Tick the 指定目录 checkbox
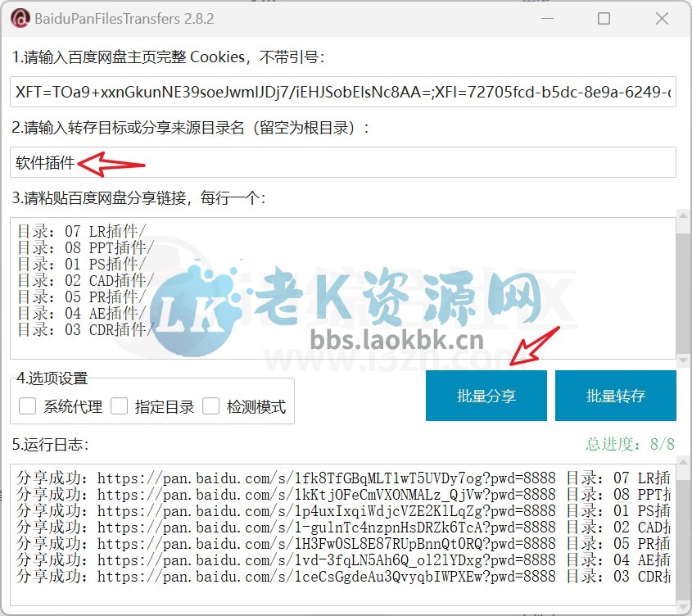The image size is (692, 616). click(120, 405)
